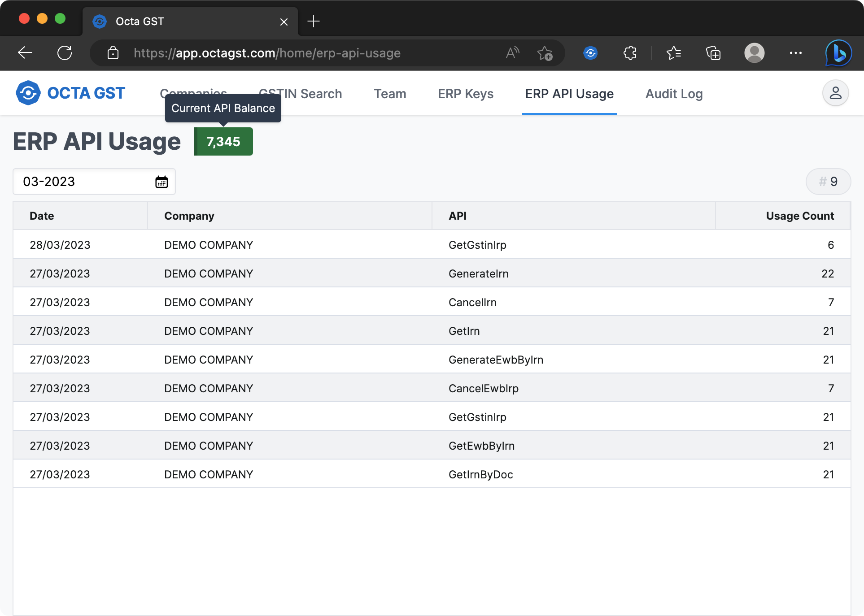Open a new browser tab
The width and height of the screenshot is (864, 616).
[314, 21]
